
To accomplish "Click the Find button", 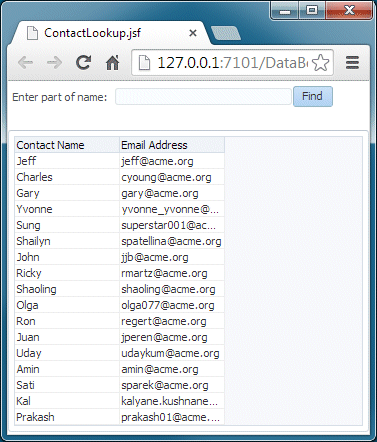I will [x=313, y=97].
